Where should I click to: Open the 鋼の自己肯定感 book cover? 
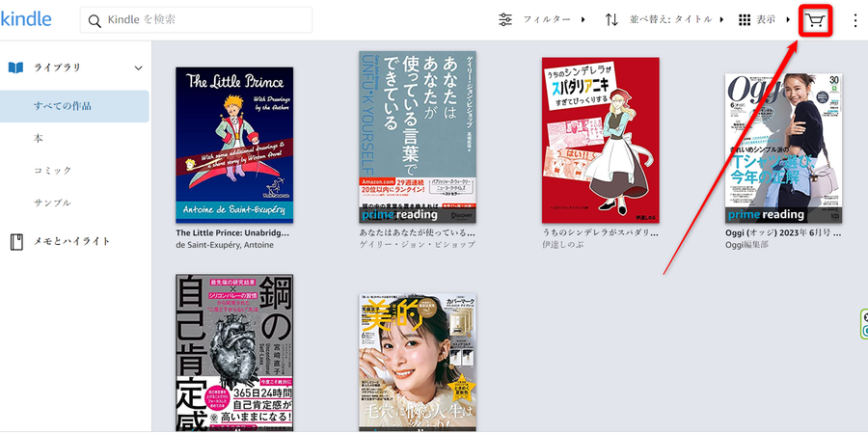tap(234, 353)
